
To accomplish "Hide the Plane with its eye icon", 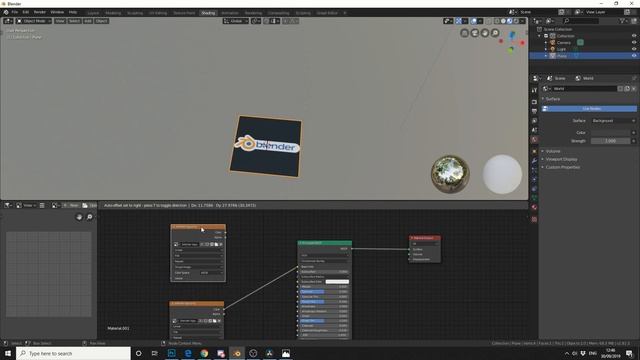I will coord(634,56).
